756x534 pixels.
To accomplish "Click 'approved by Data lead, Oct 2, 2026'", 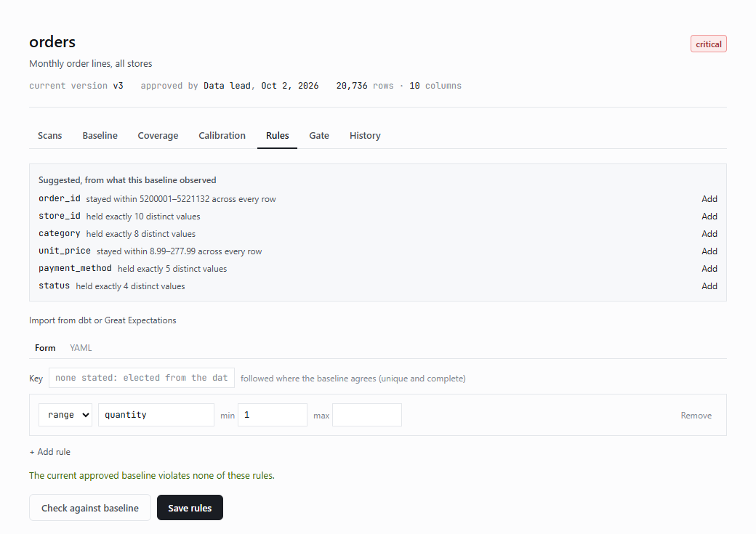I will [x=230, y=86].
